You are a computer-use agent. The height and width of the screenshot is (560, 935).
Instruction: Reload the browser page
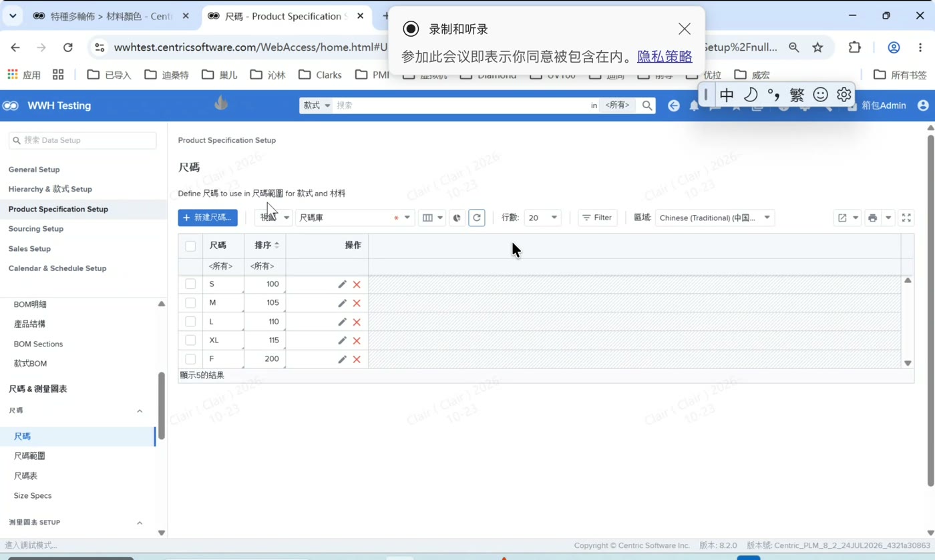67,47
